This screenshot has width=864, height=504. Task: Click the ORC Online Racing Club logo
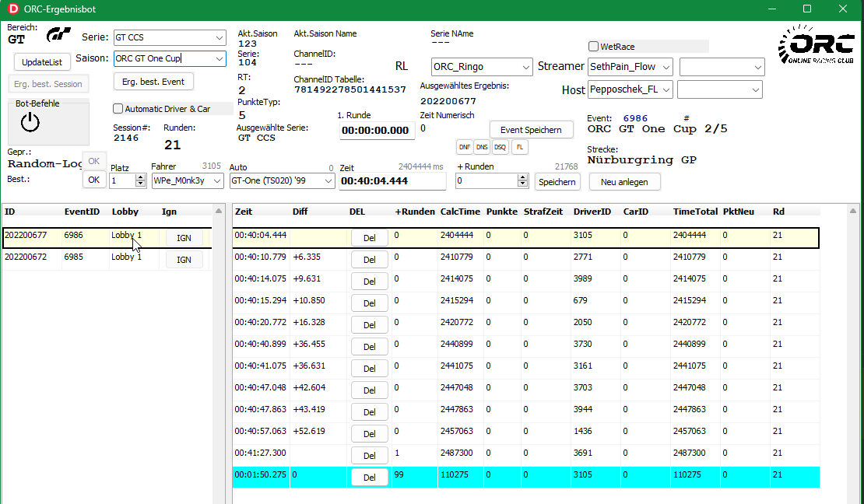(818, 46)
